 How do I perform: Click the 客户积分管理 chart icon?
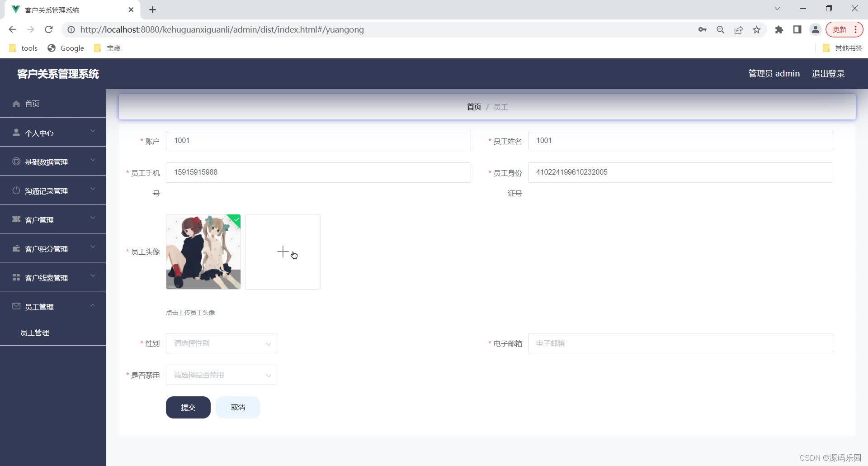click(x=16, y=248)
